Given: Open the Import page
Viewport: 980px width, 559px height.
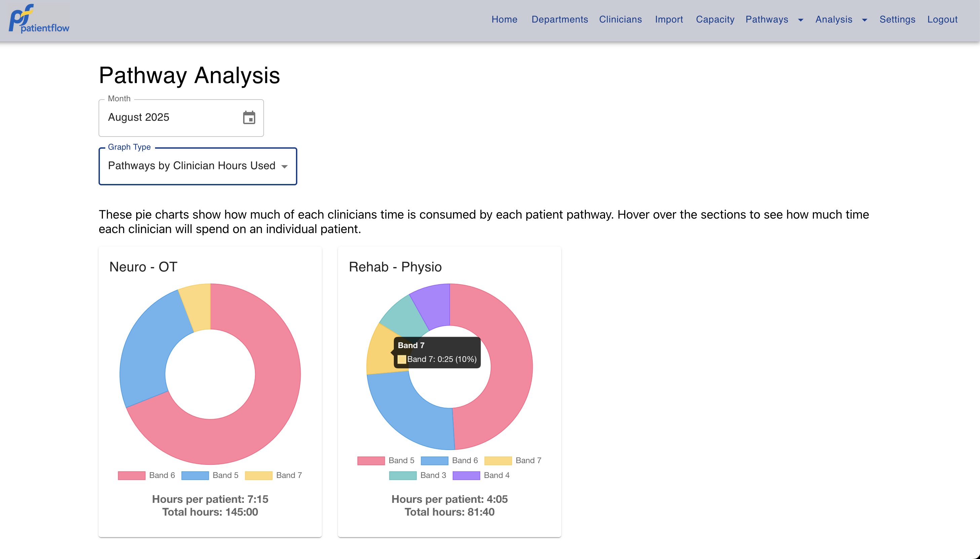Looking at the screenshot, I should 669,19.
